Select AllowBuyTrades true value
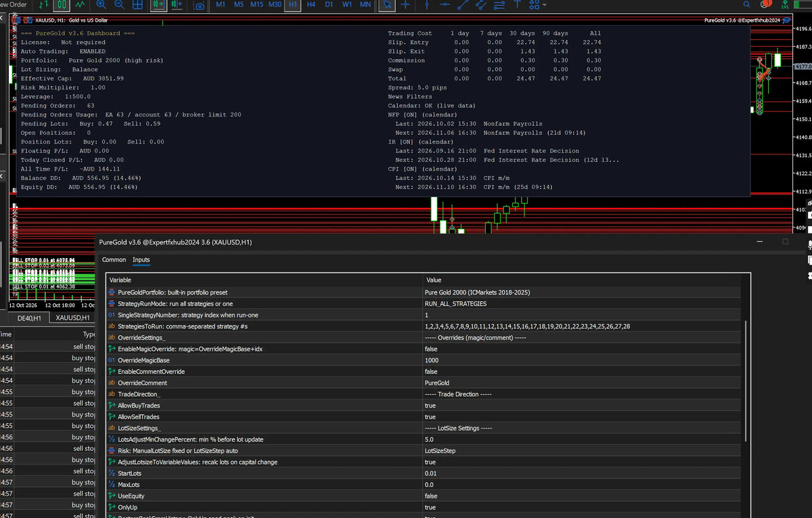812x518 pixels. click(582, 406)
